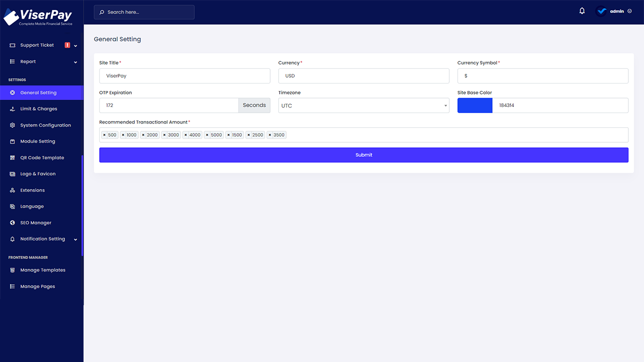
Task: Expand the Support Ticket menu
Action: point(37,45)
